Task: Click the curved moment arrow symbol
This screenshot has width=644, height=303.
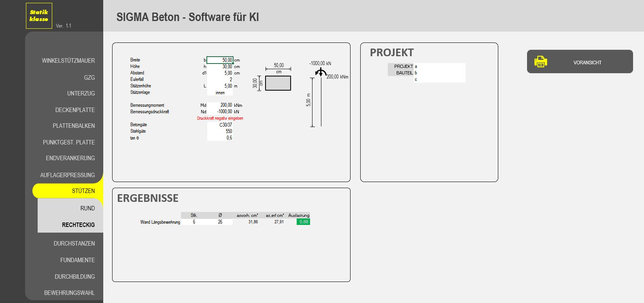Action: (x=321, y=72)
